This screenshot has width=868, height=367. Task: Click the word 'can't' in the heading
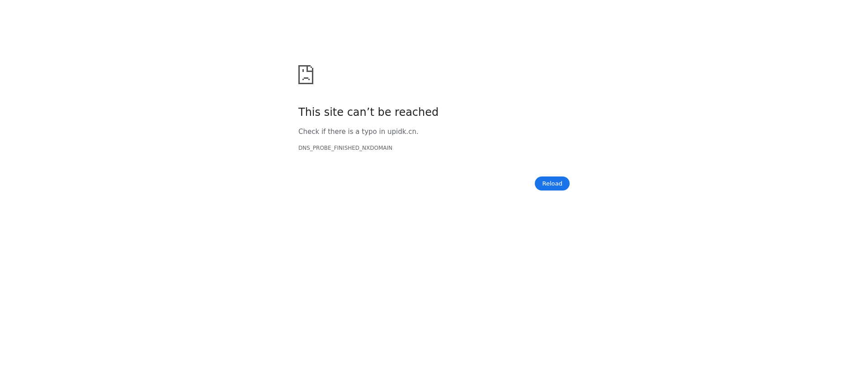(x=361, y=112)
